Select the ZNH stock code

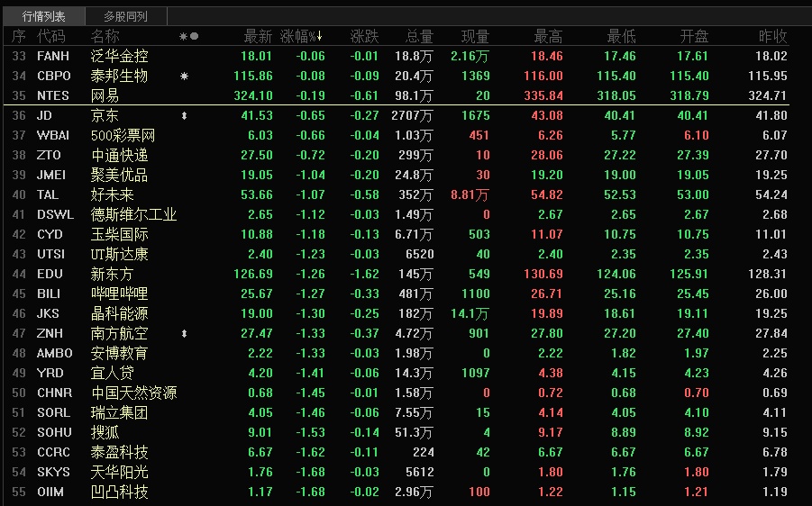50,334
